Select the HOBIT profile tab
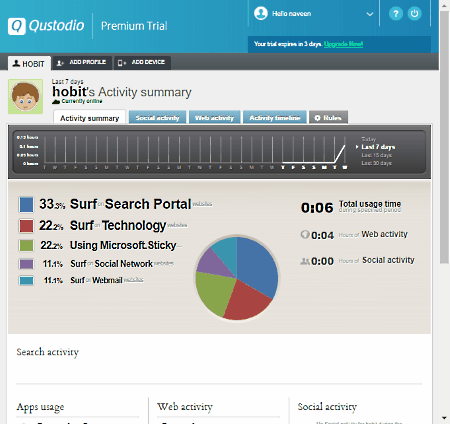This screenshot has height=424, width=450. 29,63
